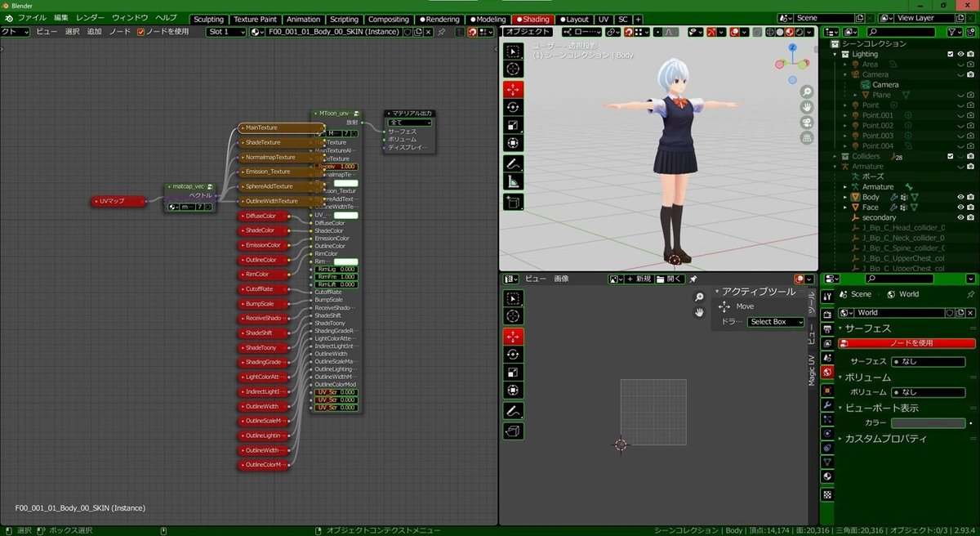Click the camera view icon in the viewport gizmos
The height and width of the screenshot is (536, 980).
point(807,123)
